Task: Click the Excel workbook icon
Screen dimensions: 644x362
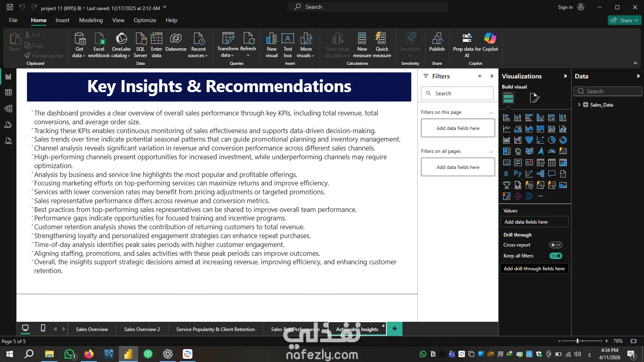Action: (x=99, y=45)
